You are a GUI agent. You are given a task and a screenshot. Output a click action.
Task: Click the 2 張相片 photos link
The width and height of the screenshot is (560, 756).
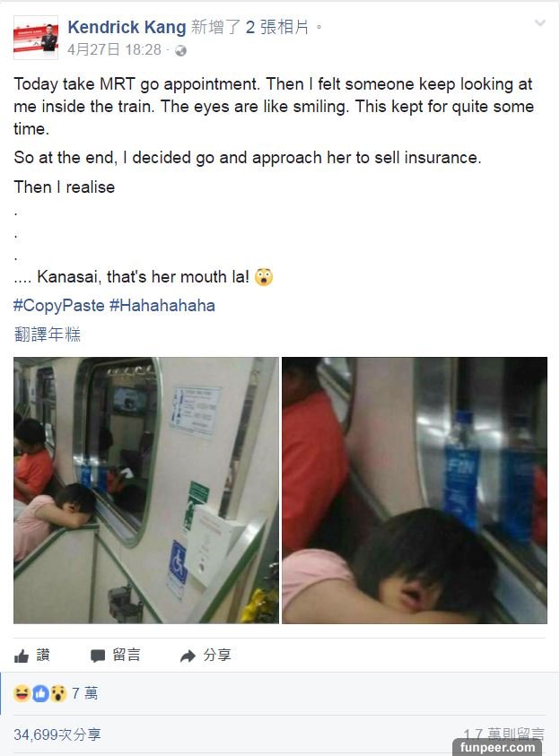(x=277, y=28)
